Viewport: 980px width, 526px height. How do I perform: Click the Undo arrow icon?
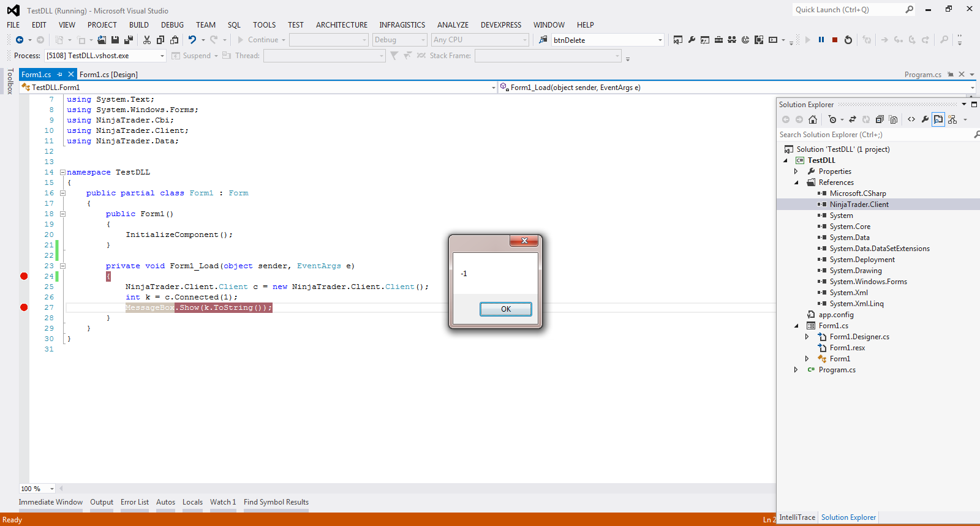point(192,40)
